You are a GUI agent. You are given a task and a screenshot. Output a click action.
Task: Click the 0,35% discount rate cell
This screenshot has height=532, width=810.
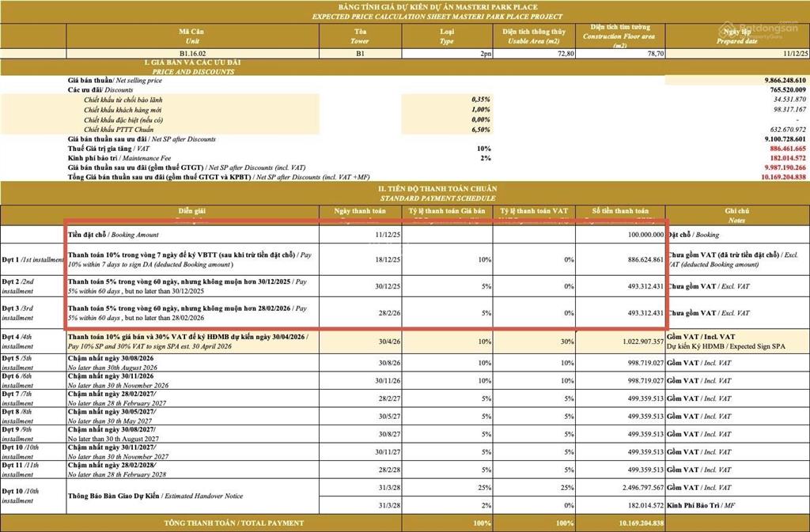click(480, 100)
